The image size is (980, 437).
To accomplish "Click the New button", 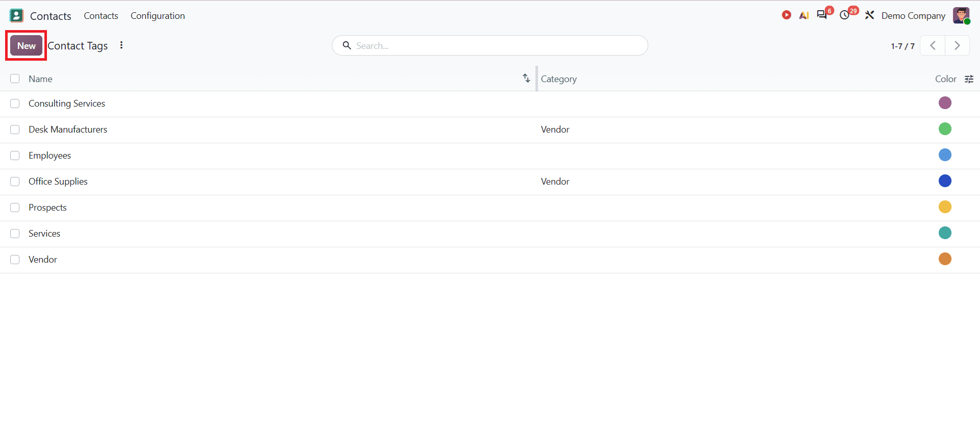I will coord(27,45).
